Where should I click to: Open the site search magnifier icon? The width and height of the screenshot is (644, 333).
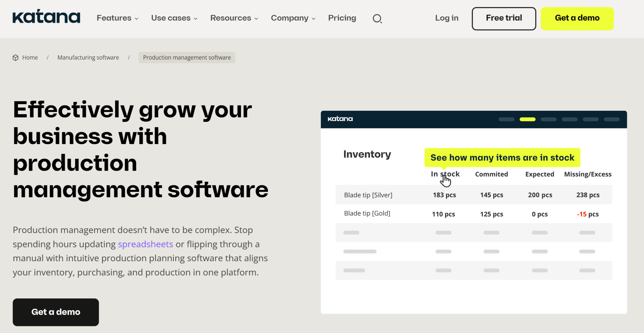[377, 19]
